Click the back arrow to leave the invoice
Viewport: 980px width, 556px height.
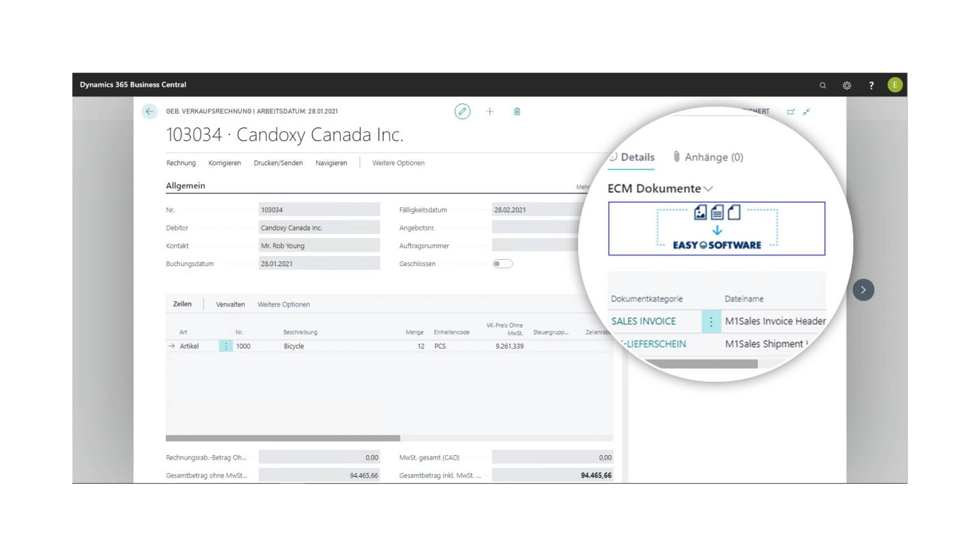click(x=149, y=111)
